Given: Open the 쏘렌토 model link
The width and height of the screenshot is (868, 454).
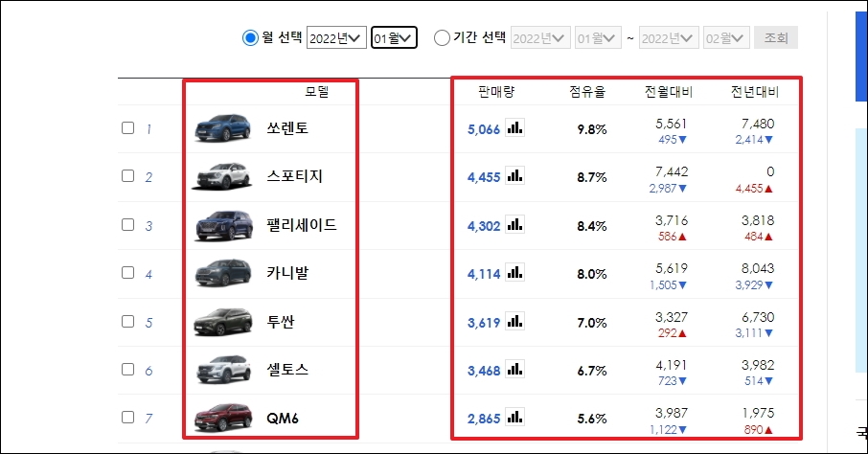Looking at the screenshot, I should pyautogui.click(x=287, y=128).
